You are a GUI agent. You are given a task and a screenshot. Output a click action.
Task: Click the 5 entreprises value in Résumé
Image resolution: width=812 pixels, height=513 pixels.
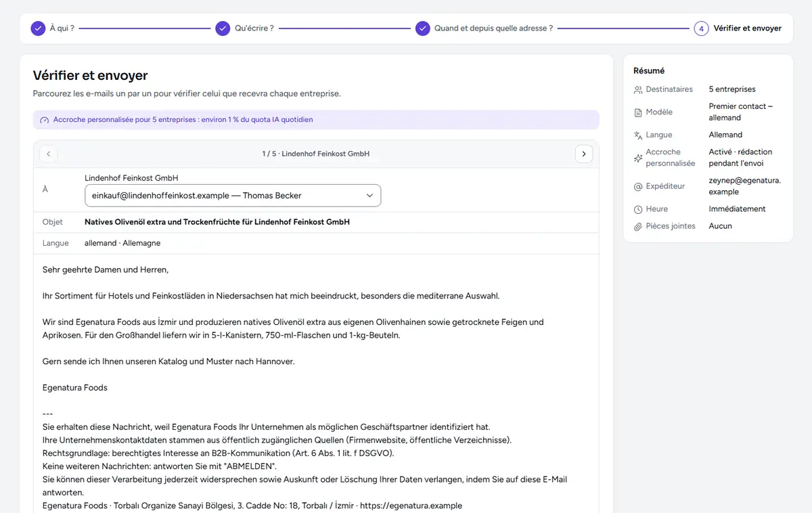pyautogui.click(x=732, y=89)
